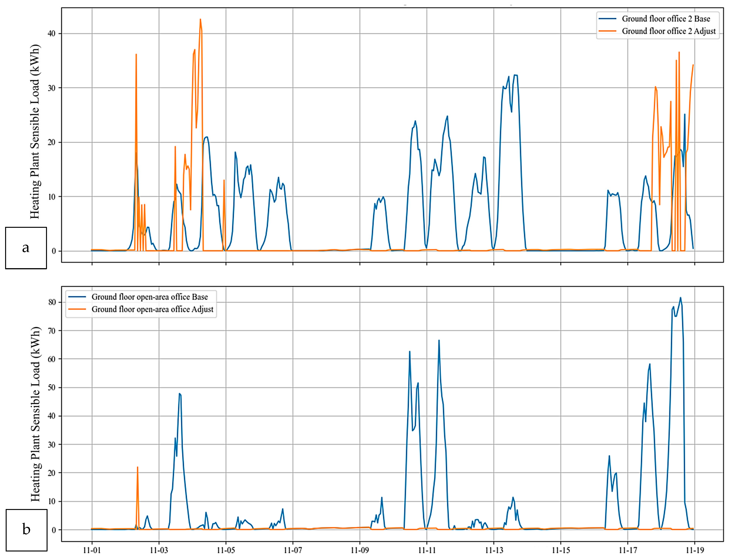Click the 11-01 x-axis tick label
The image size is (729, 560).
click(x=92, y=550)
